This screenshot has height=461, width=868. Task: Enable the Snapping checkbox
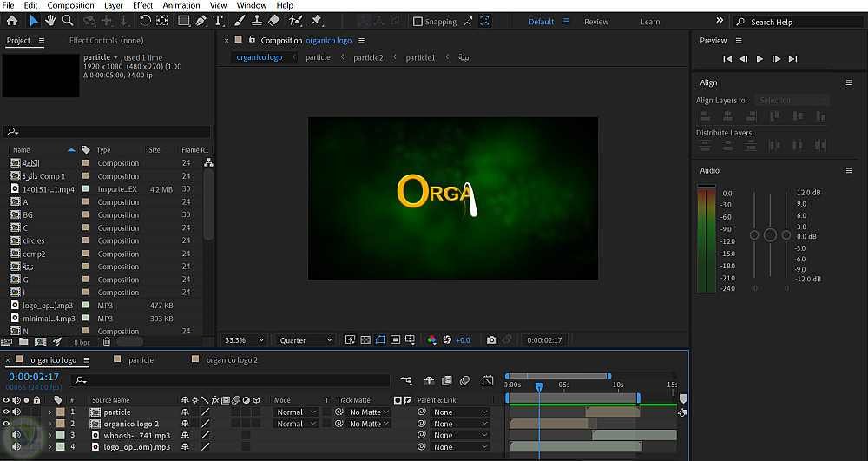coord(418,22)
